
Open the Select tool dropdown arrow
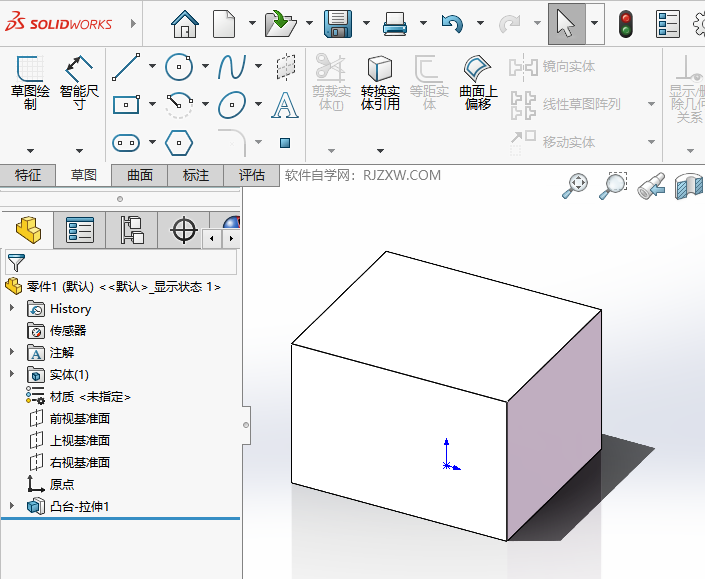(x=595, y=23)
